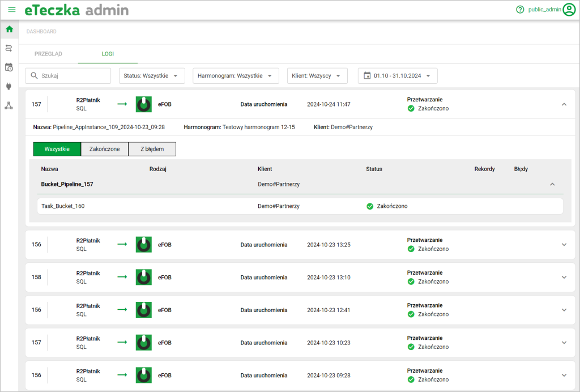
Task: Switch to the LOGI tab
Action: click(108, 54)
